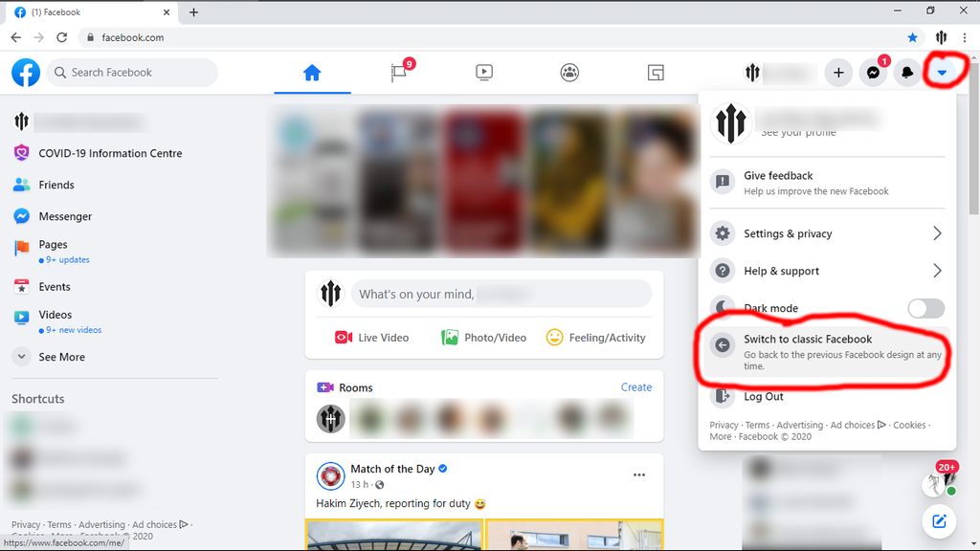Click the Privacy link in menu footer
Viewport: 980px width, 551px height.
(724, 425)
